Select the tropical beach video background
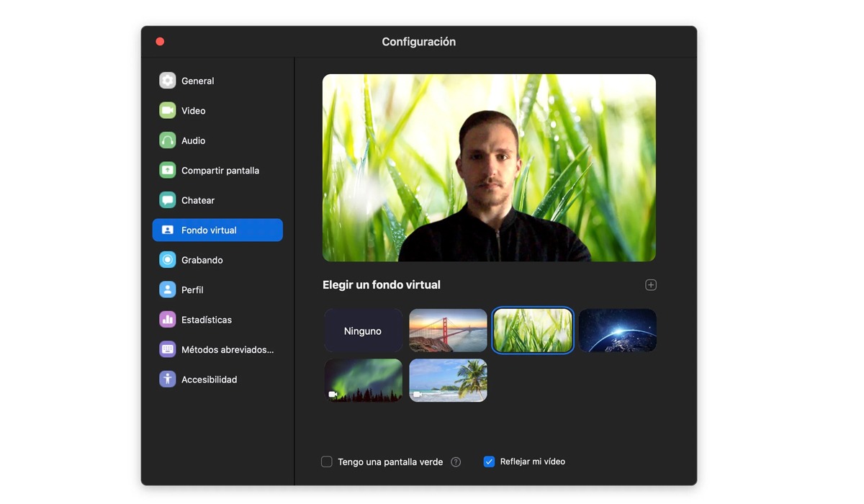Screen dimensions: 864x504 point(448,380)
